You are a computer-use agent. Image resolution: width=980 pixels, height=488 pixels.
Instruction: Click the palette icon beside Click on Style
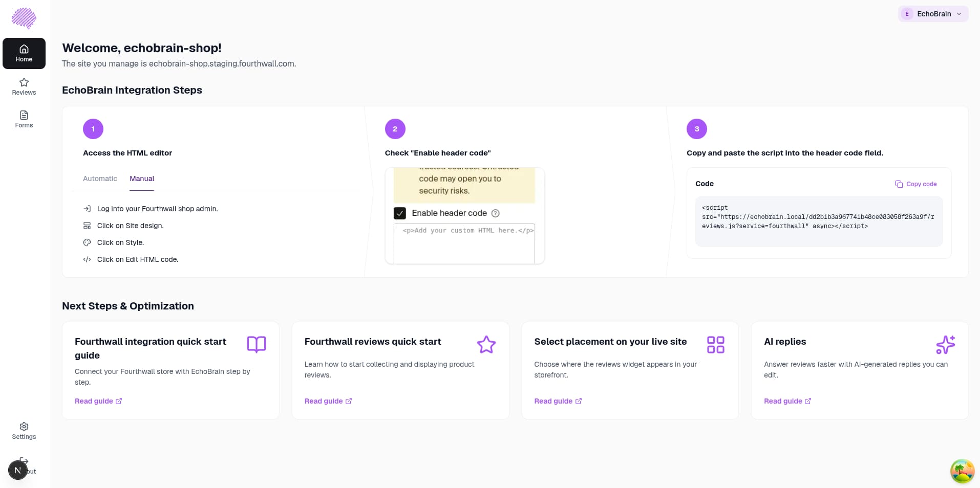pyautogui.click(x=87, y=242)
